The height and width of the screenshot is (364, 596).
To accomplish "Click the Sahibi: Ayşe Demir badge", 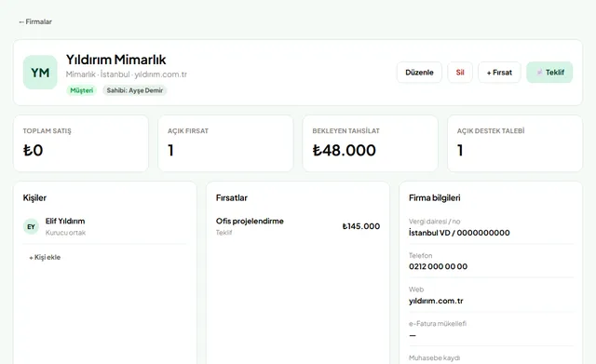I will (x=134, y=90).
